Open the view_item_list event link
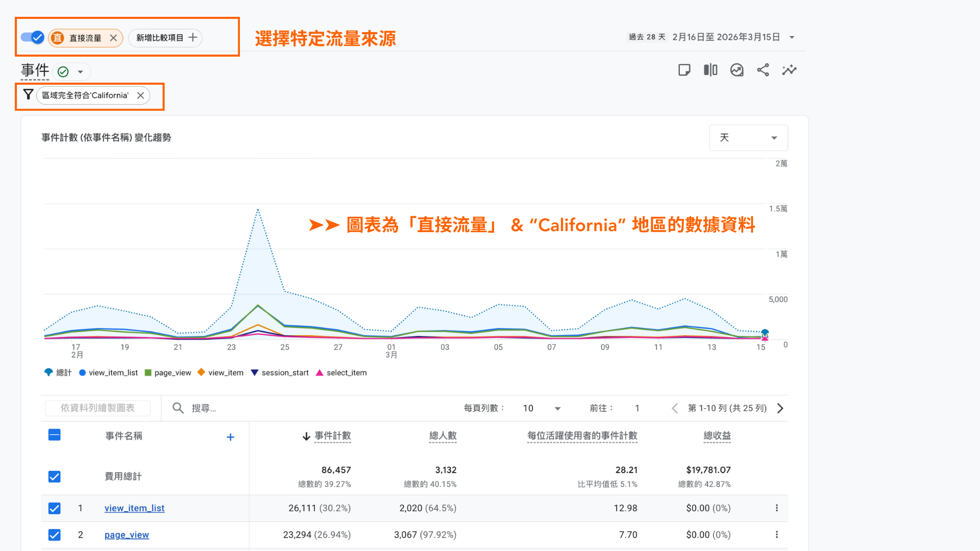The height and width of the screenshot is (551, 980). pyautogui.click(x=134, y=508)
